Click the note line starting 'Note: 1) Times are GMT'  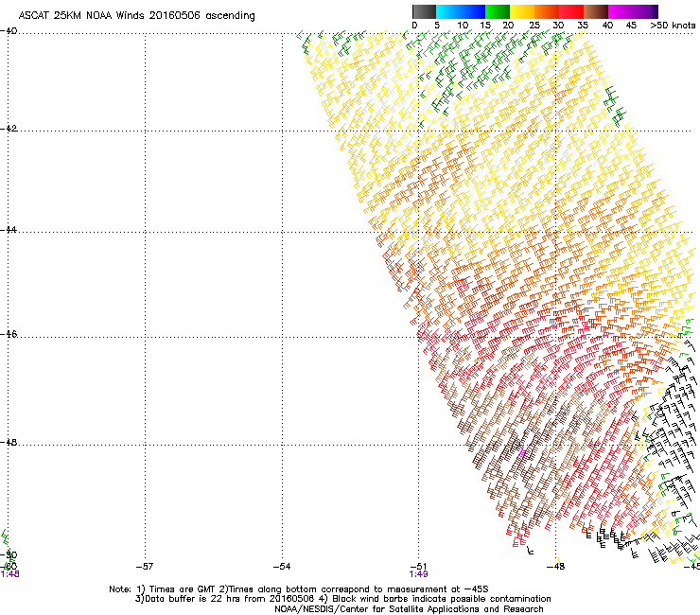tap(299, 589)
